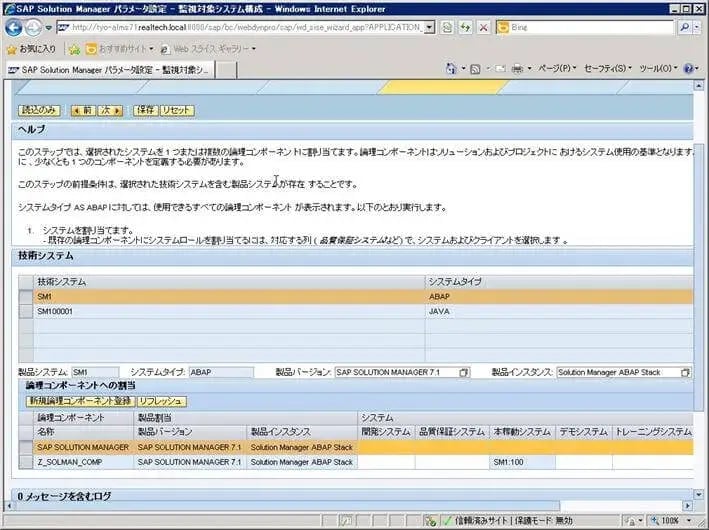Click the 読込のみ button
The height and width of the screenshot is (530, 709).
click(39, 110)
